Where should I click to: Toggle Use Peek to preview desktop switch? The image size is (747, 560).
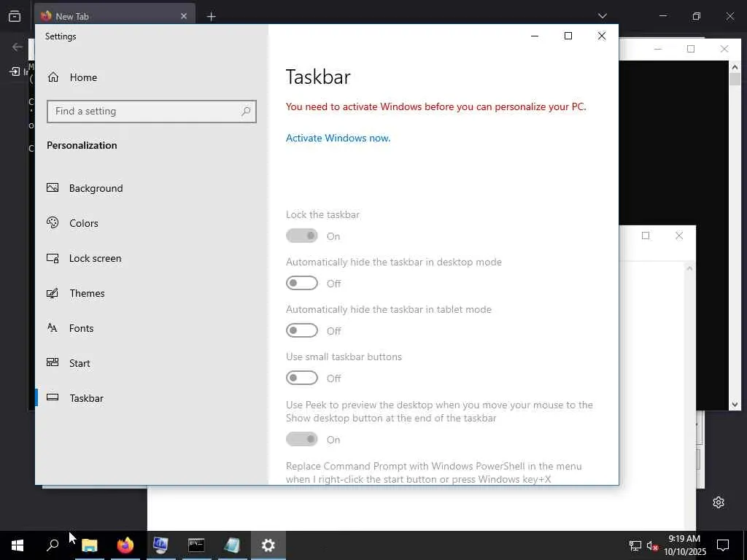(301, 439)
